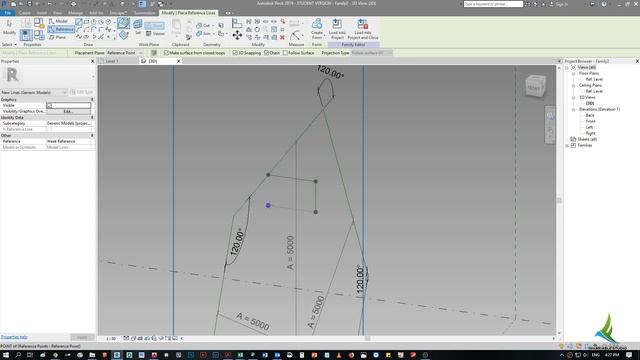
Task: Open the Front elevation view
Action: (x=590, y=121)
